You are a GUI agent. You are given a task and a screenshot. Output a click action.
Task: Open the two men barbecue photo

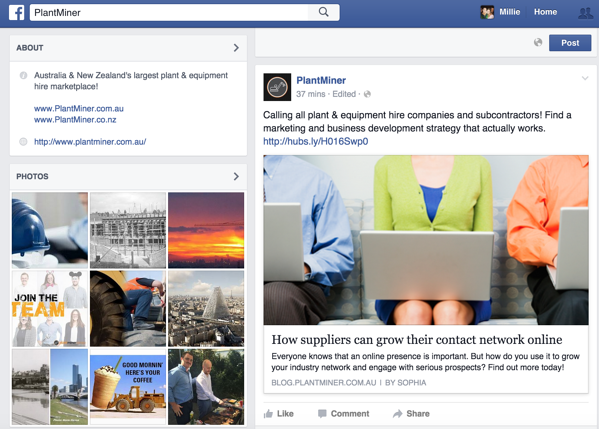tap(206, 387)
